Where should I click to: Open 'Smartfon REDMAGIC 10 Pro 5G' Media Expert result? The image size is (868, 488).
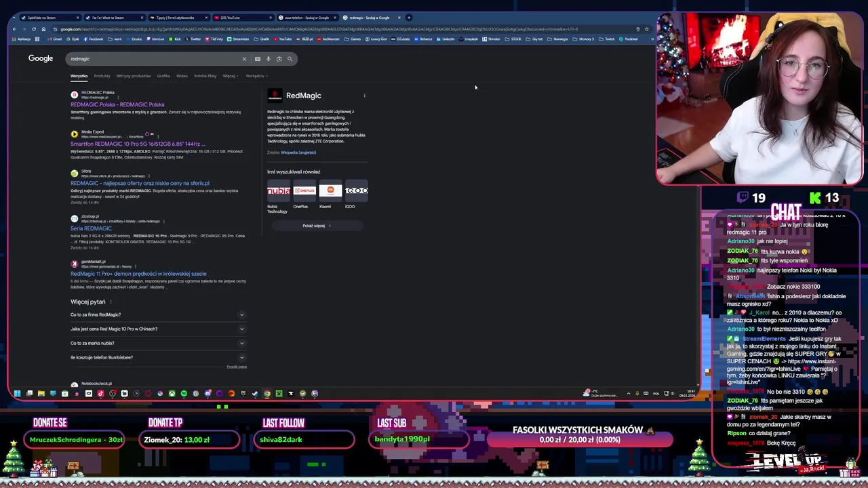pyautogui.click(x=138, y=144)
